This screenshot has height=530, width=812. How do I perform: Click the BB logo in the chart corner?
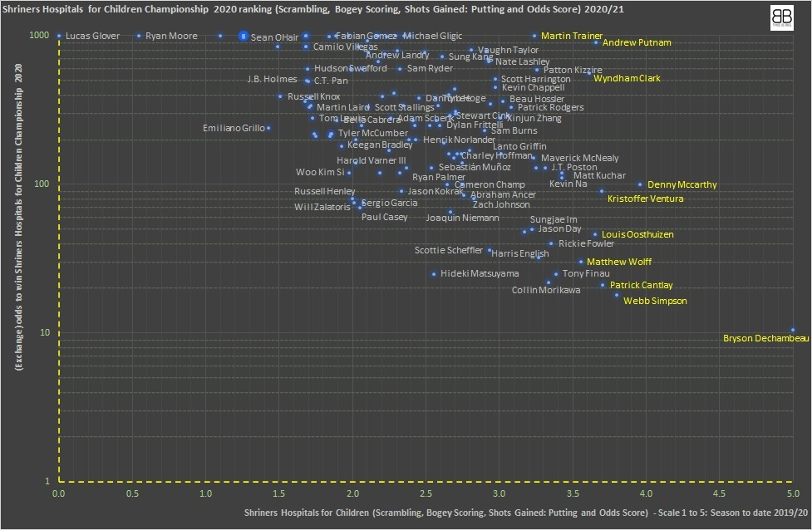tap(781, 18)
